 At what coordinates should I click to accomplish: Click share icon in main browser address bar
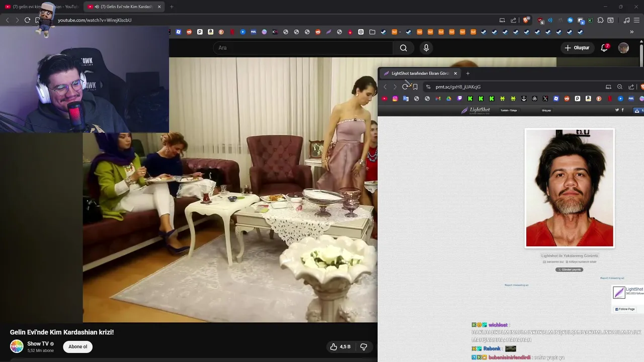513,20
